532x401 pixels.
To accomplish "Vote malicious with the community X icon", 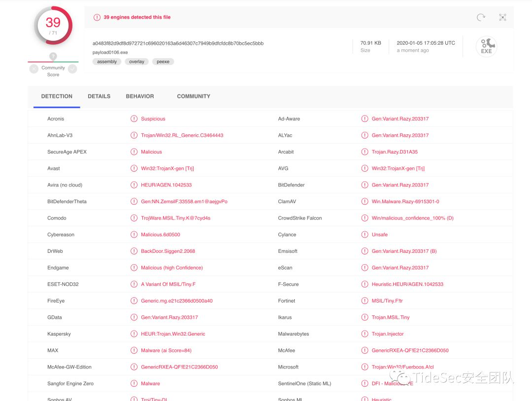I will 34,69.
